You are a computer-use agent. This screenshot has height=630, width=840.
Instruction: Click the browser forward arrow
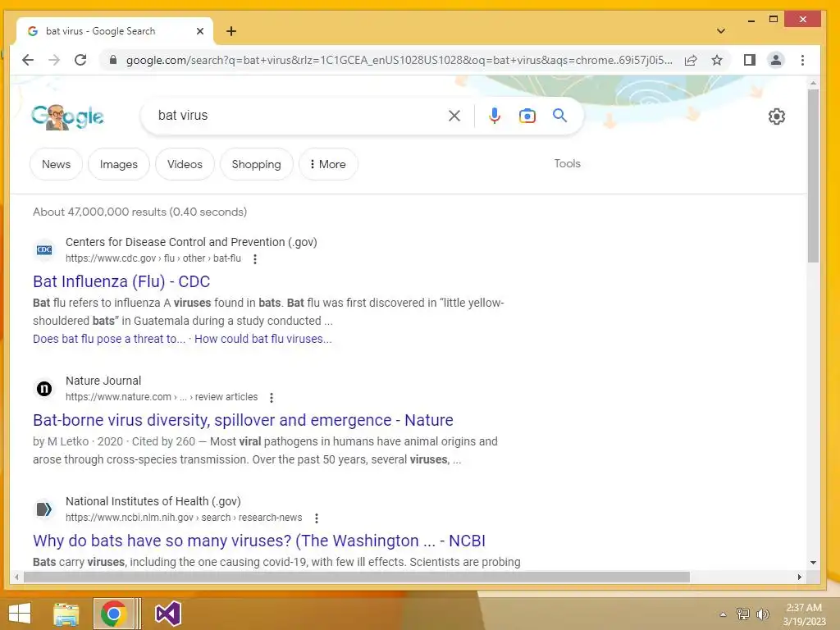point(54,60)
